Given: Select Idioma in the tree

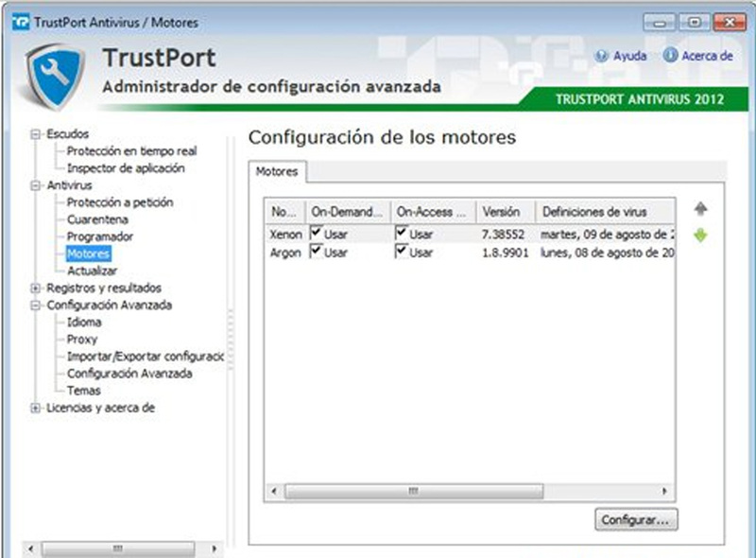Looking at the screenshot, I should click(84, 323).
